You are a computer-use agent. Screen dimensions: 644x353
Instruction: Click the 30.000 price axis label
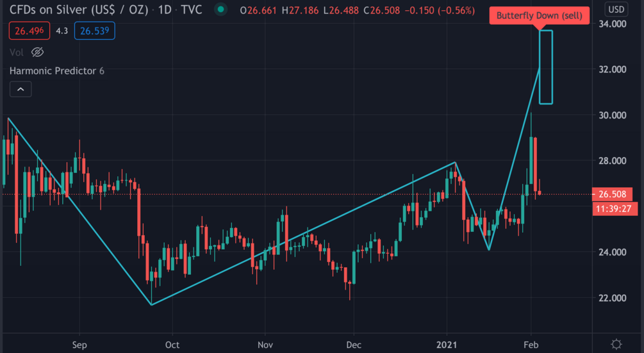pos(613,115)
